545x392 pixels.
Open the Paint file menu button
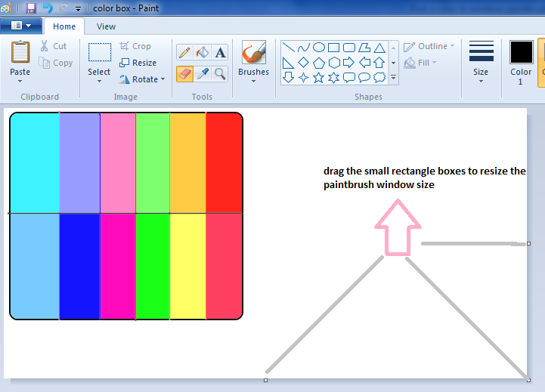(x=21, y=26)
